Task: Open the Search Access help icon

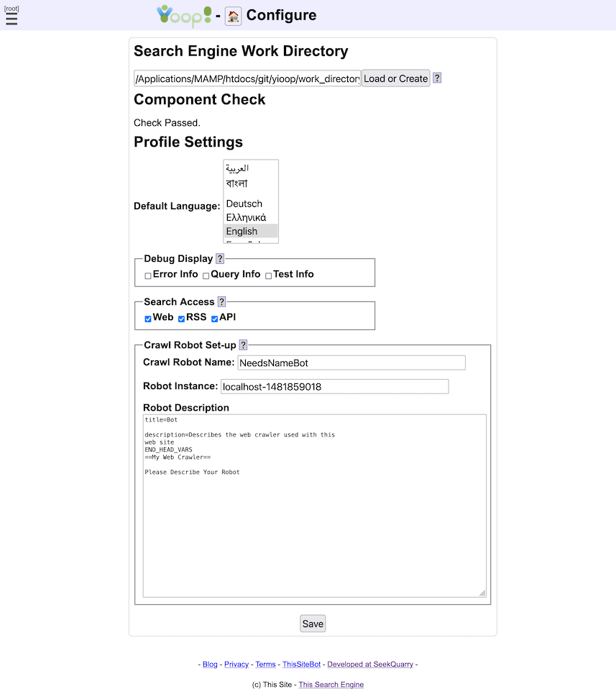Action: coord(221,302)
